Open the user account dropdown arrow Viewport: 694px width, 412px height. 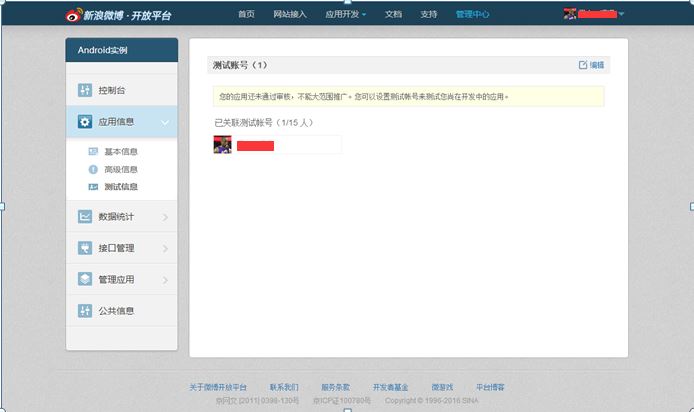[x=621, y=14]
